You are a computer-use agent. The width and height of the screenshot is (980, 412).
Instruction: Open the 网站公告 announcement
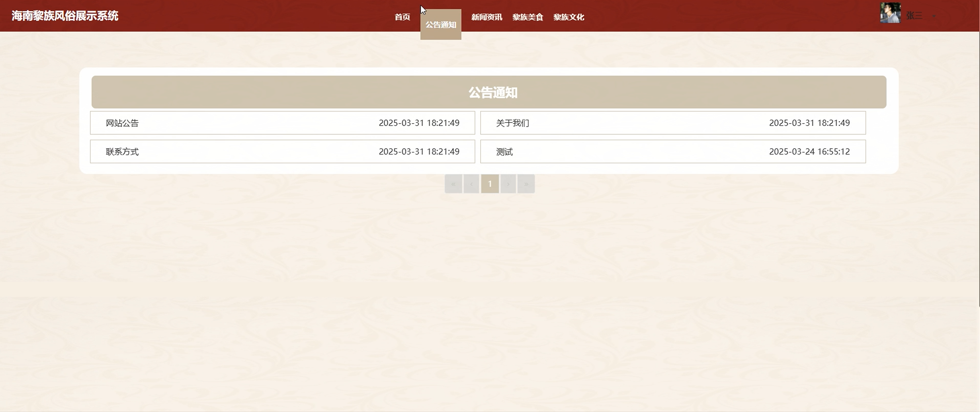pos(122,123)
